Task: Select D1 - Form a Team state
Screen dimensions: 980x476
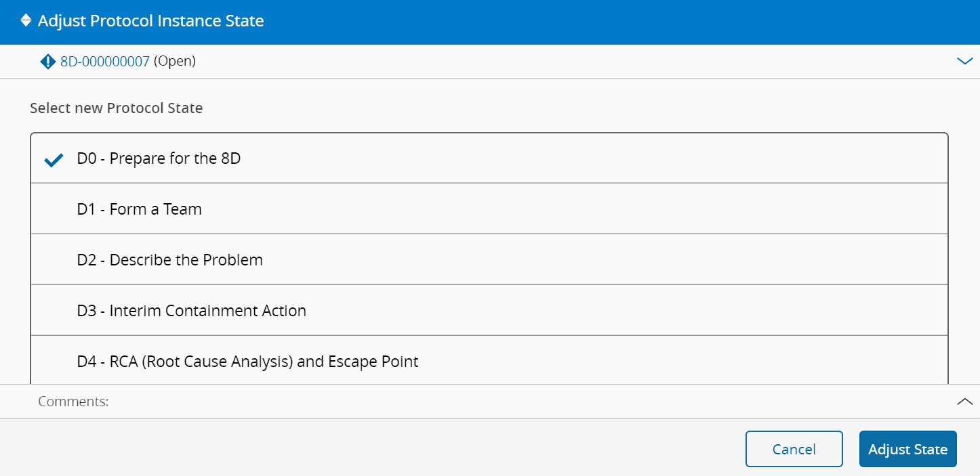Action: (139, 209)
